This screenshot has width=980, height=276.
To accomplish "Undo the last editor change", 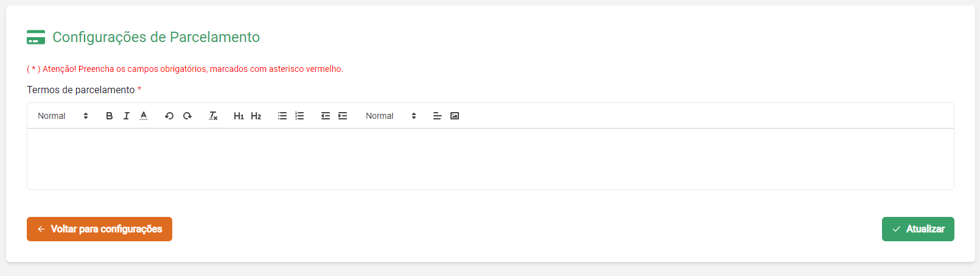I will coord(169,116).
